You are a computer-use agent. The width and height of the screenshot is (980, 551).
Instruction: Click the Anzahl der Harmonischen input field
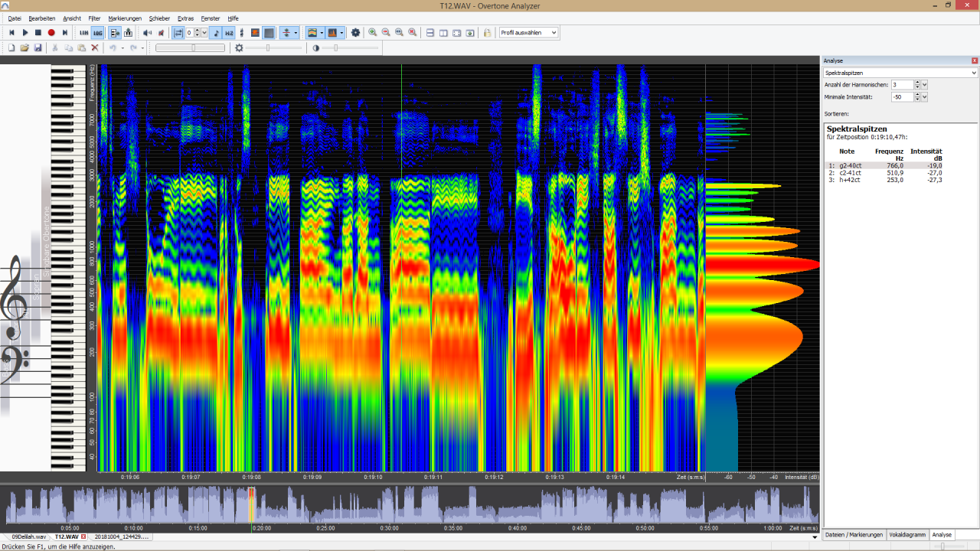point(901,85)
